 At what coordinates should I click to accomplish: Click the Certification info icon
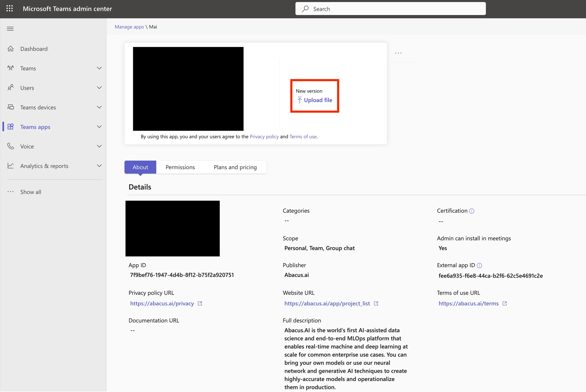(472, 211)
